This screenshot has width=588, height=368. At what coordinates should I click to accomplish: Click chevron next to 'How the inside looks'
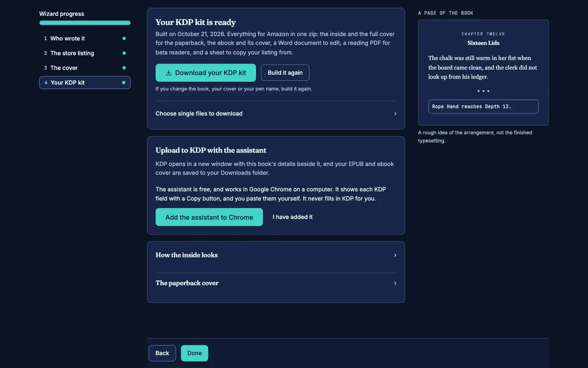395,255
